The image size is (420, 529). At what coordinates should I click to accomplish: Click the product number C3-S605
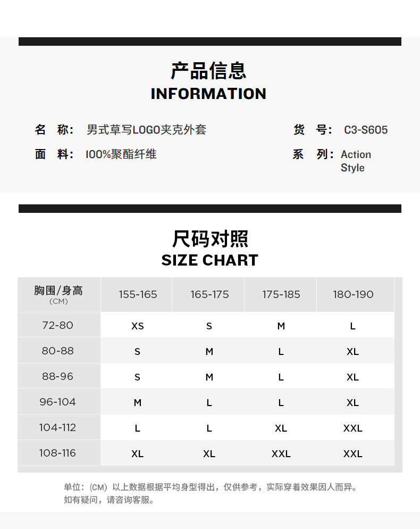366,130
